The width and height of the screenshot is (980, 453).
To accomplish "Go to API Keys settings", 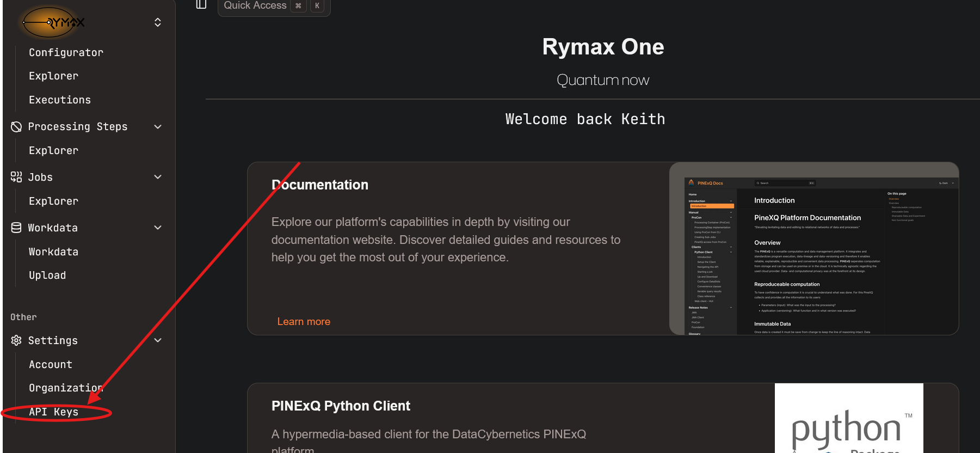I will [54, 412].
